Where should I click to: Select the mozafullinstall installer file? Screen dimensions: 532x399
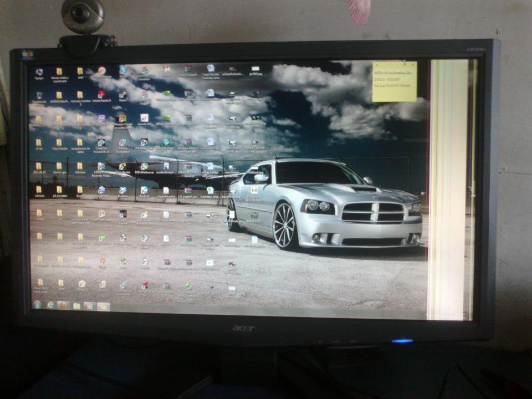(x=166, y=168)
